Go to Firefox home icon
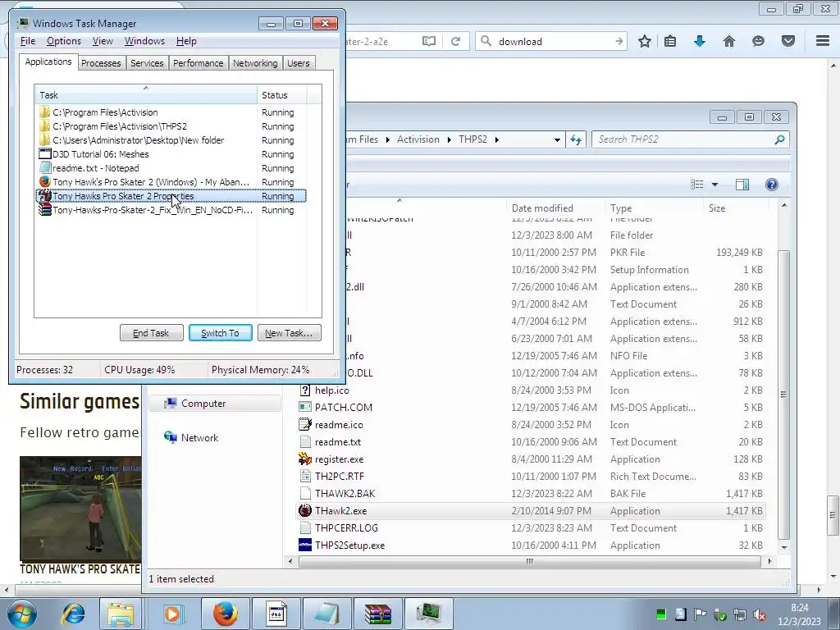This screenshot has height=630, width=840. pyautogui.click(x=729, y=41)
